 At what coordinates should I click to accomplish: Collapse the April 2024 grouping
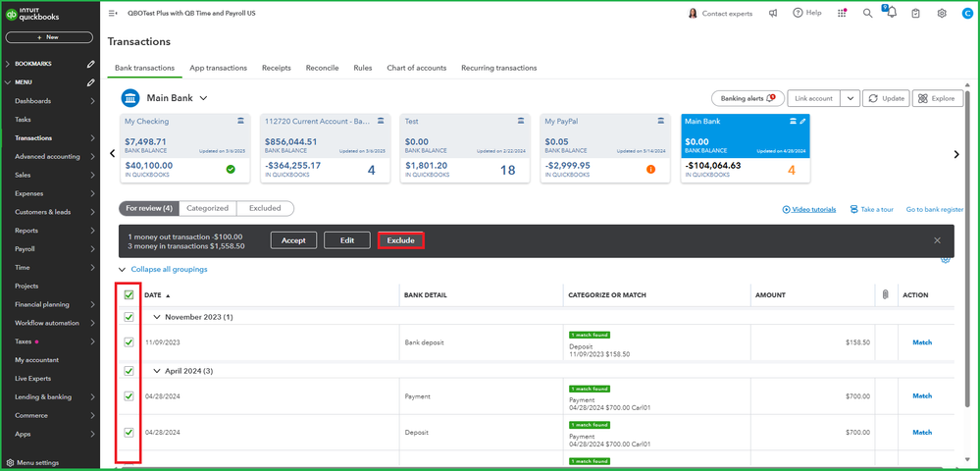pyautogui.click(x=157, y=371)
